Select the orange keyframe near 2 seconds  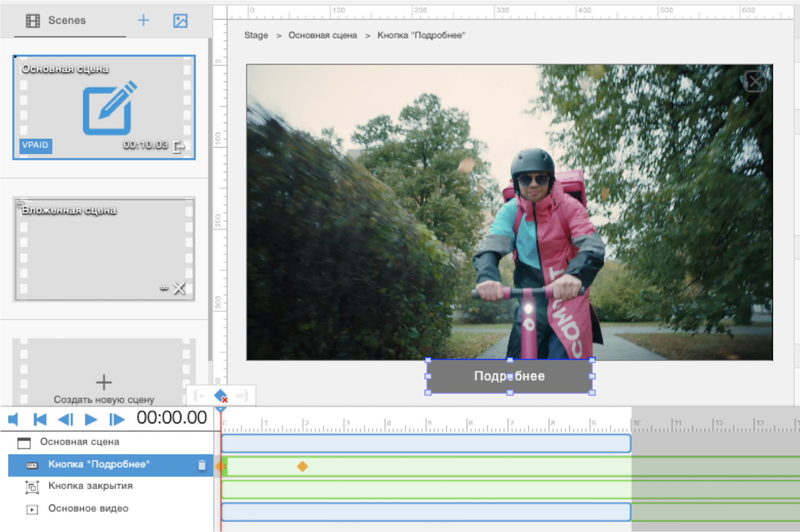coord(302,466)
